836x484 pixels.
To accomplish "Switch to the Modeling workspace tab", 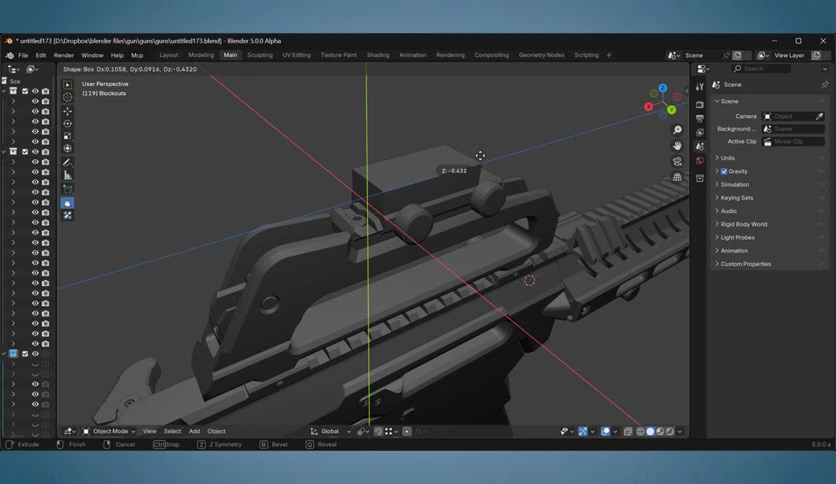I will [x=201, y=55].
